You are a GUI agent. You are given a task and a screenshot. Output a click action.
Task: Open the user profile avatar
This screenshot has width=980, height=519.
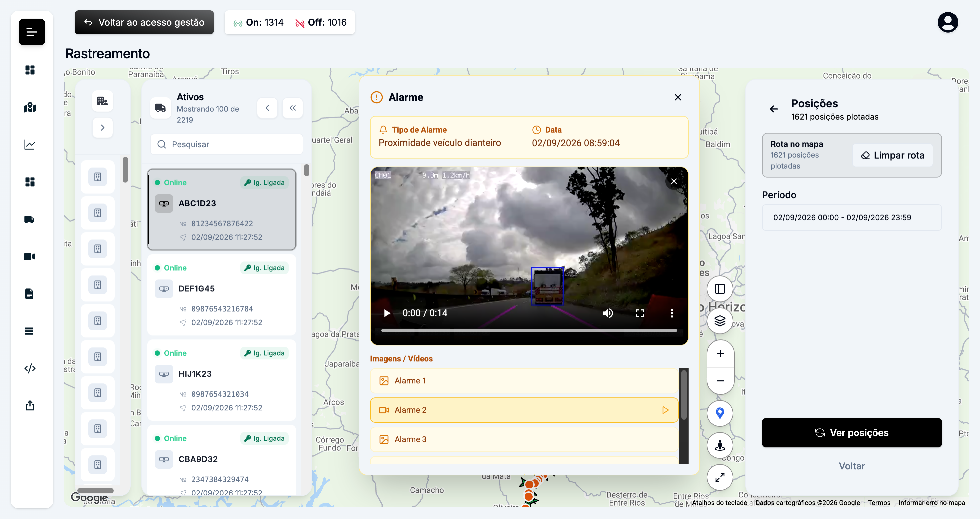[x=947, y=22]
